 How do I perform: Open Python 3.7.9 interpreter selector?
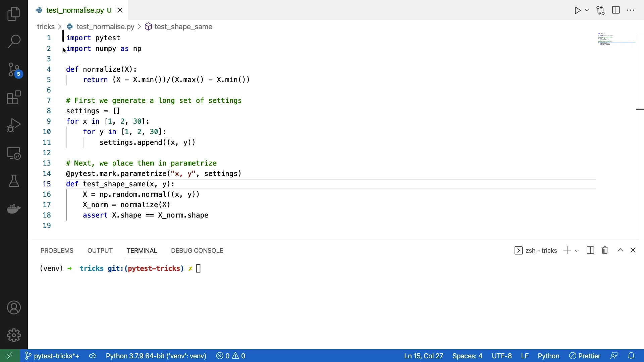[x=156, y=356]
